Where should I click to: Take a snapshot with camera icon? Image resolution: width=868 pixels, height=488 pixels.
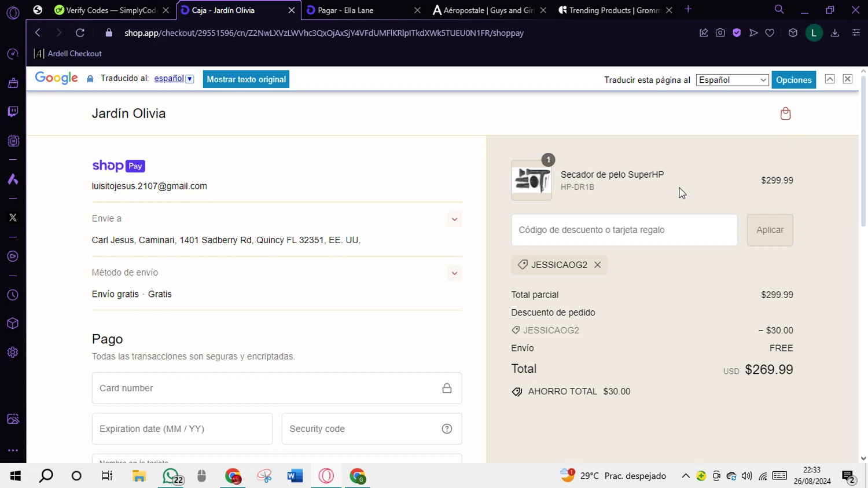pyautogui.click(x=720, y=33)
